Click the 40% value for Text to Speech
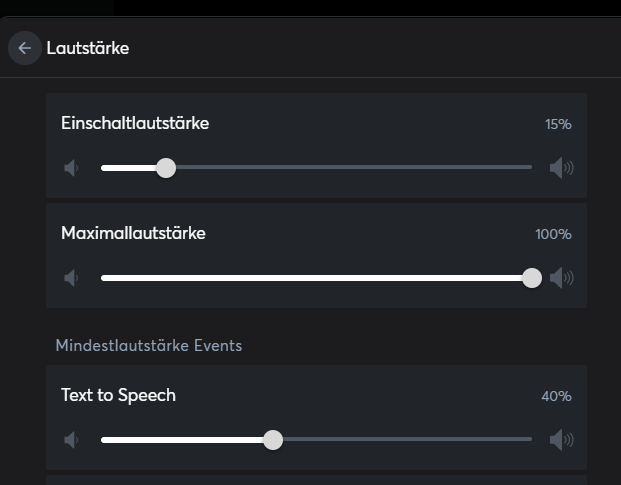This screenshot has height=485, width=621. coord(556,397)
